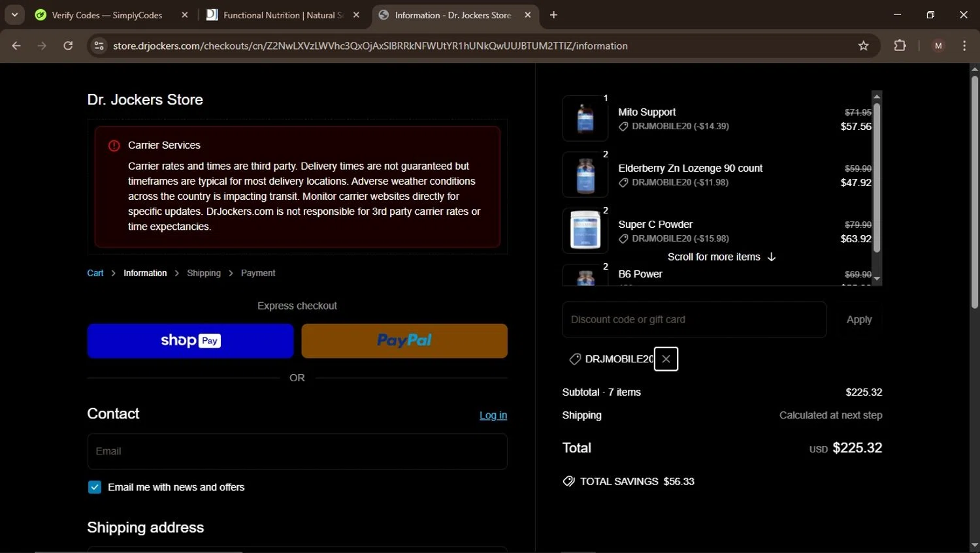This screenshot has height=553, width=980.
Task: Apply the discount code
Action: 859,320
